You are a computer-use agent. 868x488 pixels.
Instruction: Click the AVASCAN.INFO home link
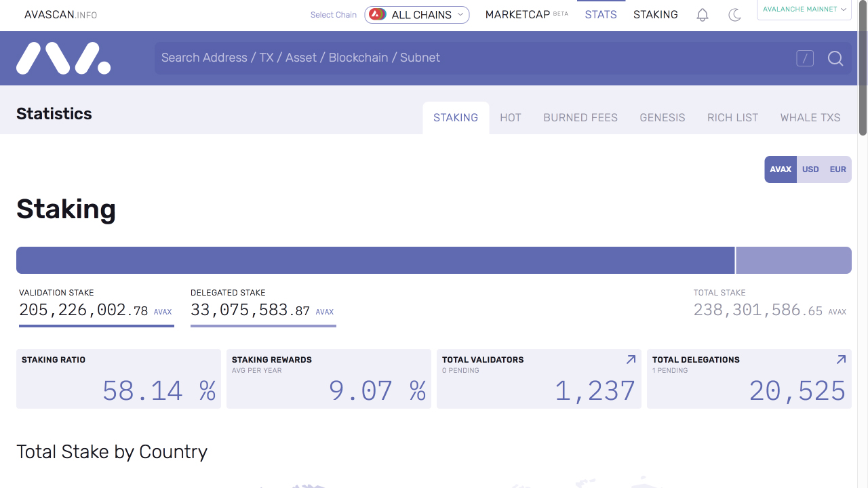pyautogui.click(x=60, y=14)
